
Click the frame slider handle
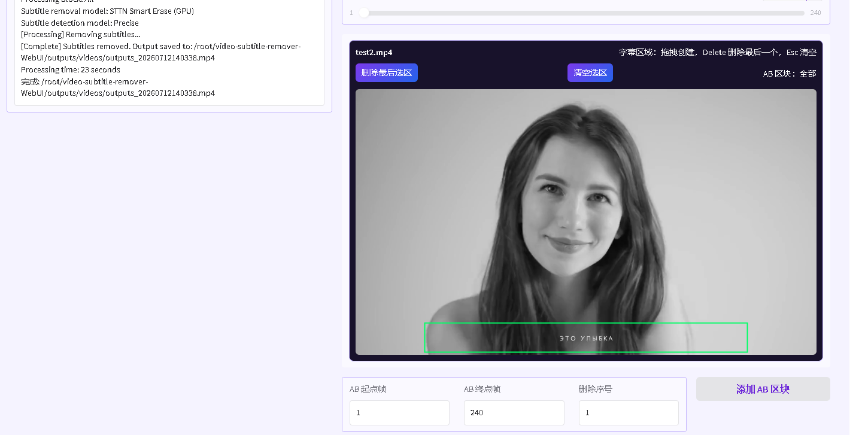pyautogui.click(x=364, y=13)
